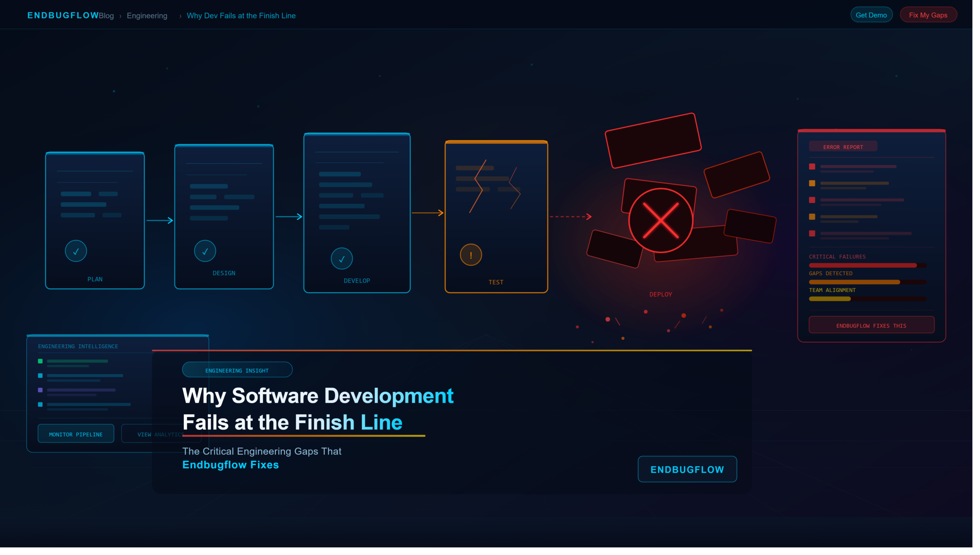The image size is (980, 555).
Task: Click the ENDBUGFLOW FIXES THIS button
Action: [871, 325]
